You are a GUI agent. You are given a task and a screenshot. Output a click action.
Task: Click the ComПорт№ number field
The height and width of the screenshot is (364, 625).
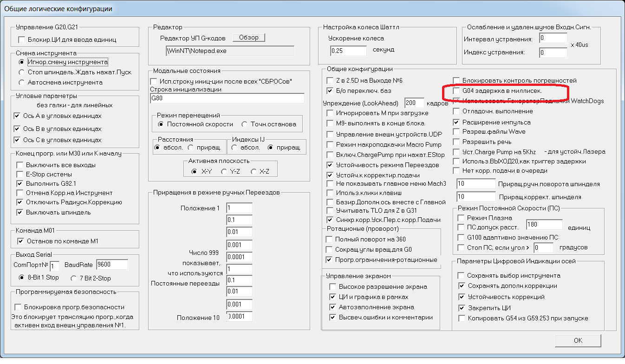55,266
